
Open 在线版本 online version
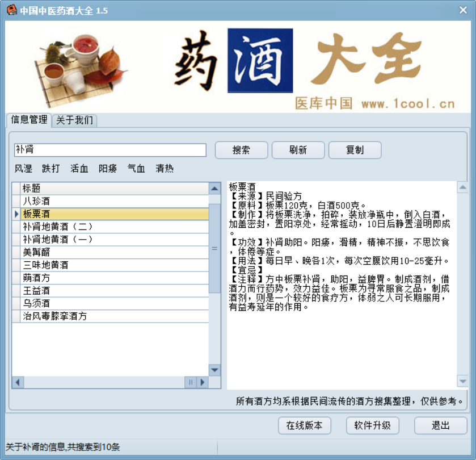304,425
